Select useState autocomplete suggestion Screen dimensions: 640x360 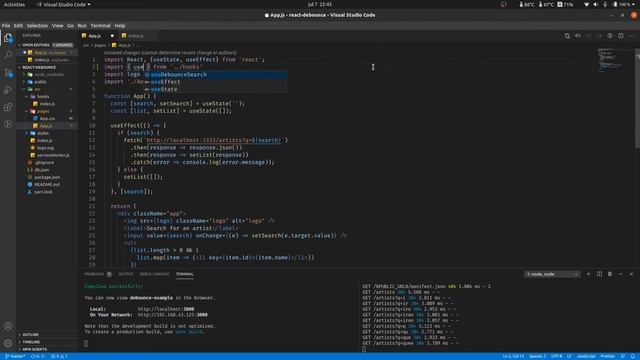[x=215, y=89]
